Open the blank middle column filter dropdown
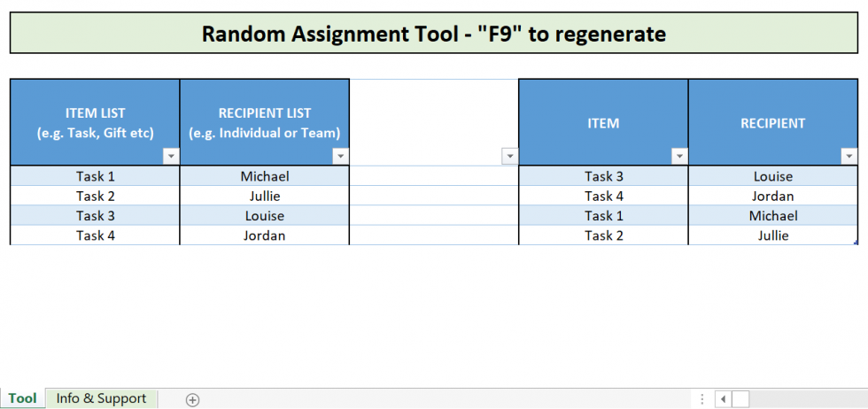This screenshot has width=868, height=409. (x=509, y=156)
